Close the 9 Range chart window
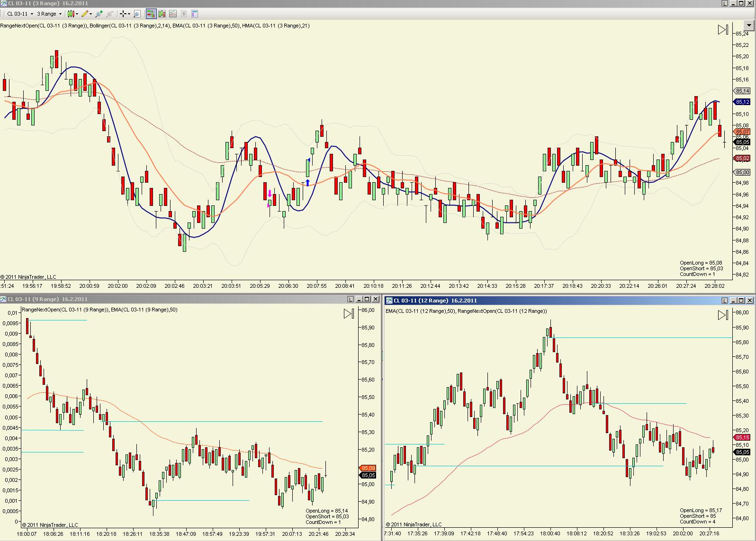The width and height of the screenshot is (756, 541). [x=376, y=299]
